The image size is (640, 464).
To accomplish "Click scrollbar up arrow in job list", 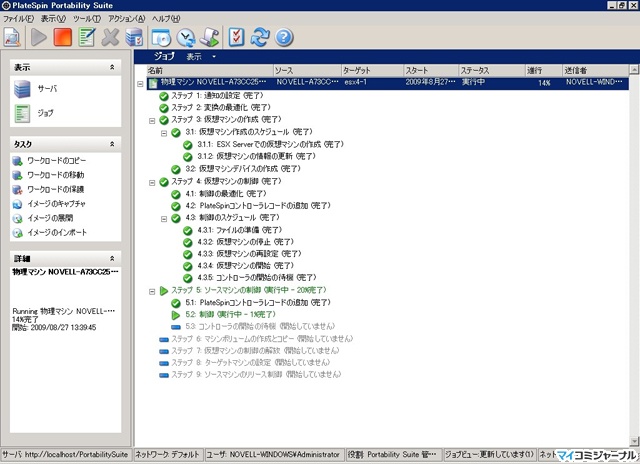I will point(633,69).
